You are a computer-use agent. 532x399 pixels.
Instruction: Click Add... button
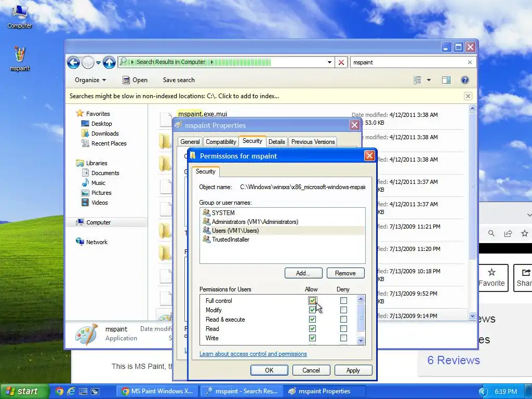[x=303, y=273]
